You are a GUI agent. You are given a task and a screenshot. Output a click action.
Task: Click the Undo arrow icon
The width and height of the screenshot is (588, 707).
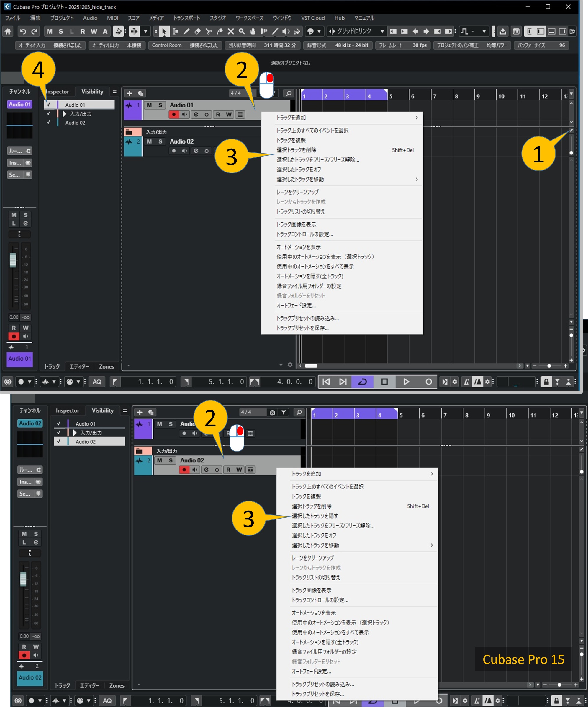[x=23, y=32]
